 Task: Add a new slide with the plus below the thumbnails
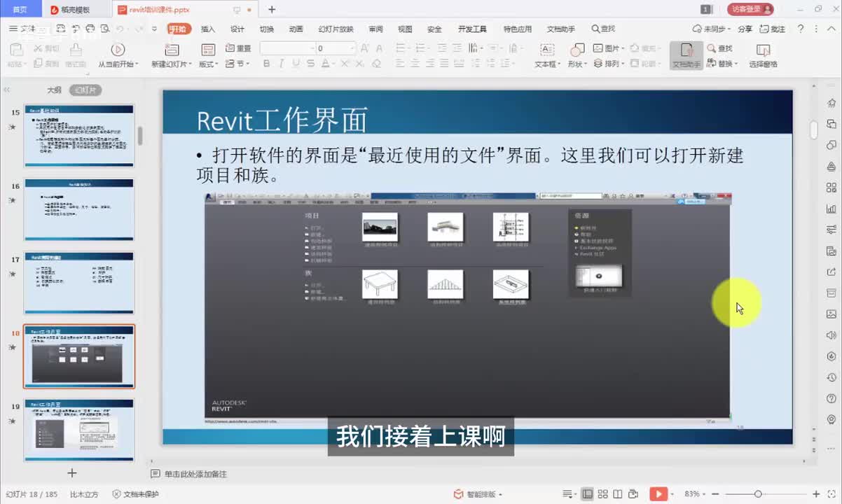pos(71,473)
